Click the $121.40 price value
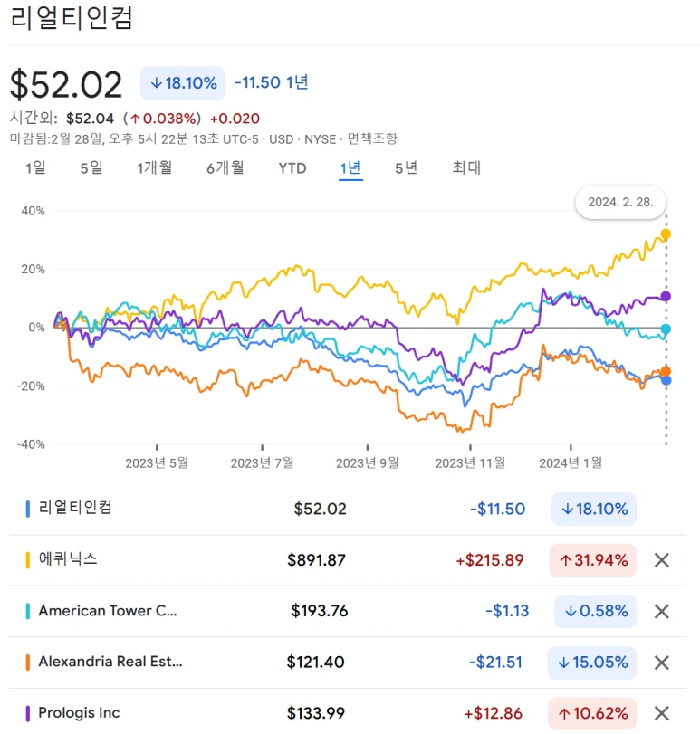Image resolution: width=700 pixels, height=734 pixels. point(315,663)
